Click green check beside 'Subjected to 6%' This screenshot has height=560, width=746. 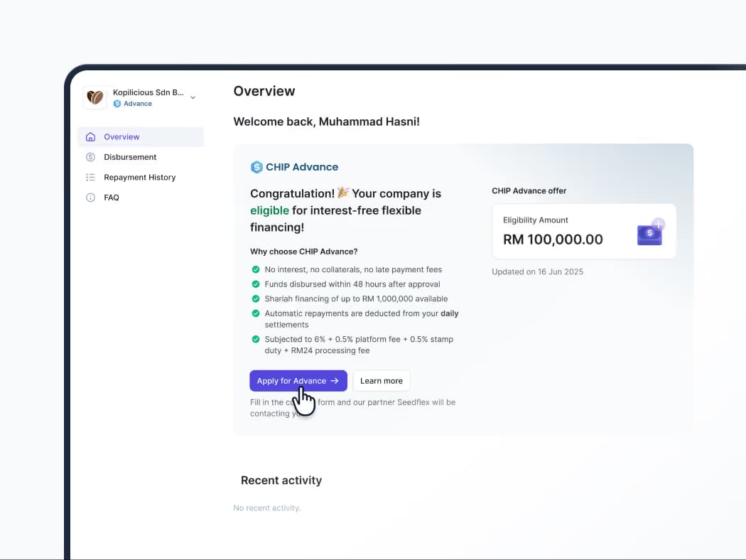point(256,339)
